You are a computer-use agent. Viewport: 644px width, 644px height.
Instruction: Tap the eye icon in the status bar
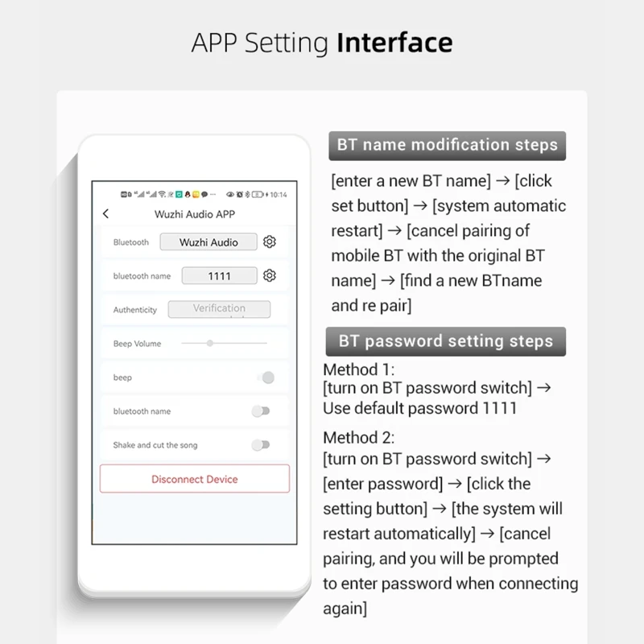pyautogui.click(x=229, y=194)
